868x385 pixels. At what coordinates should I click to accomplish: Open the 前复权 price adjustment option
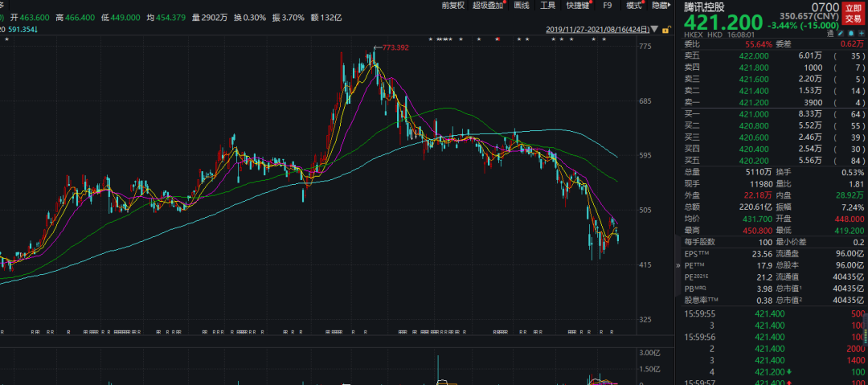452,6
